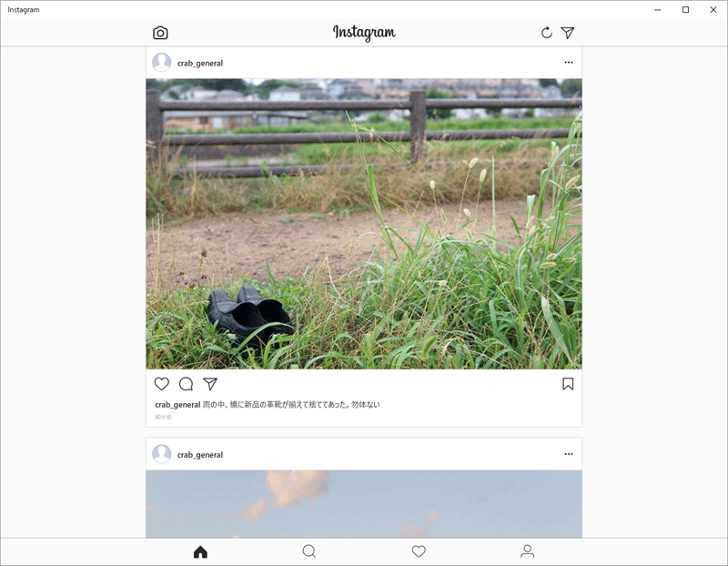Go to Home tab in bottom bar
This screenshot has width=728, height=566.
(200, 551)
